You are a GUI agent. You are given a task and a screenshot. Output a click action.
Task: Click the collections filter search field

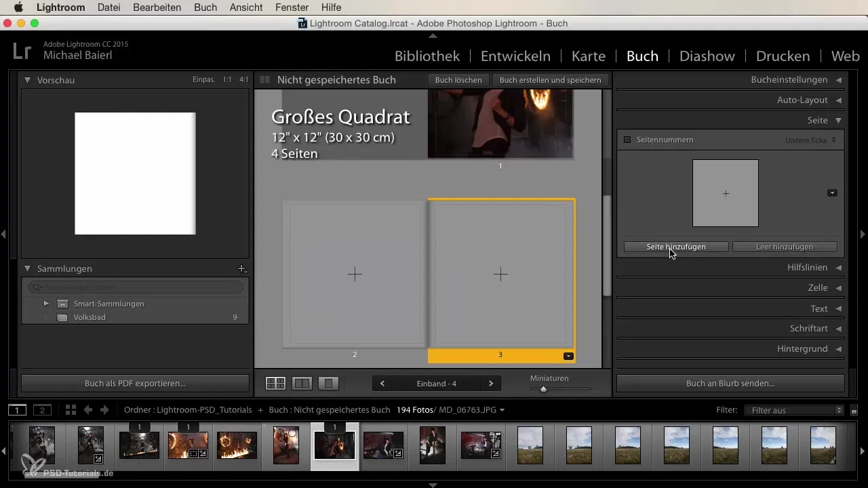tap(135, 287)
